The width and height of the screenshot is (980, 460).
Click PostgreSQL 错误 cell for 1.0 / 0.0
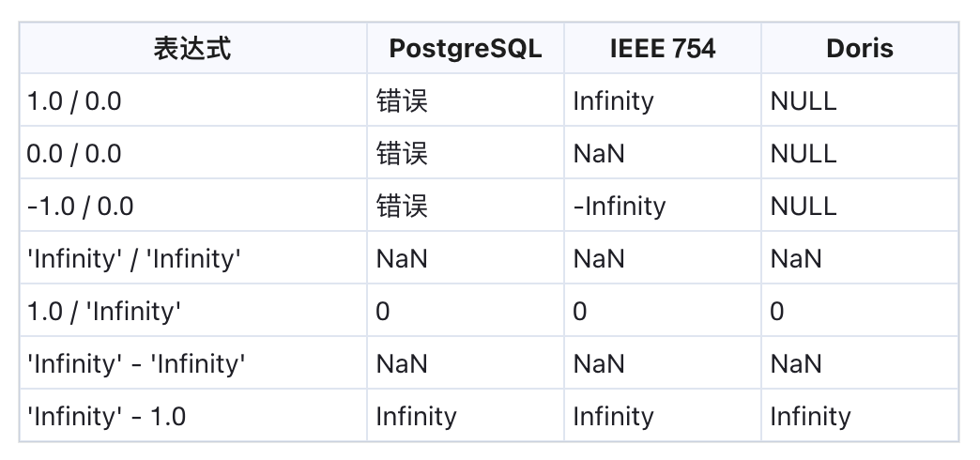pyautogui.click(x=402, y=100)
